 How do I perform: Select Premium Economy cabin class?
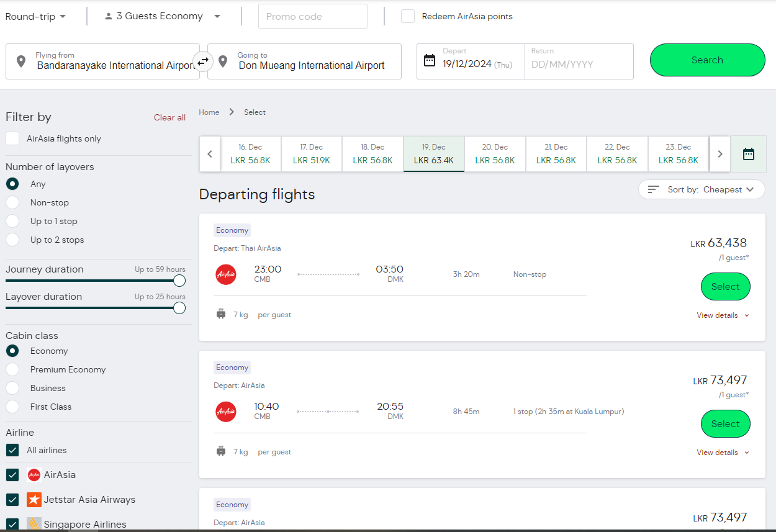coord(12,369)
